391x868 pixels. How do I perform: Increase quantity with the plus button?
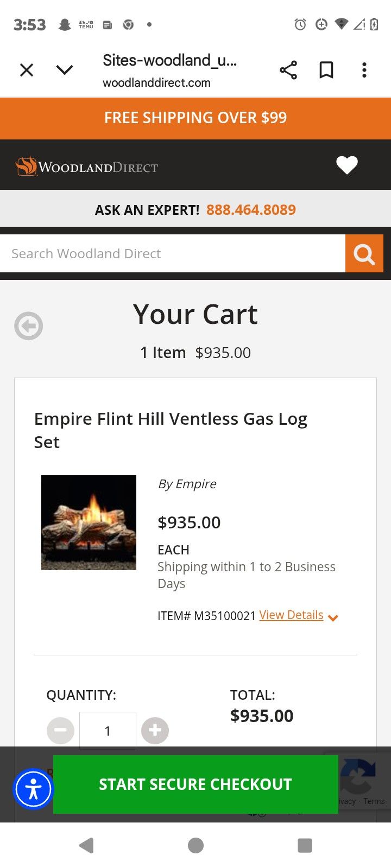tap(155, 731)
